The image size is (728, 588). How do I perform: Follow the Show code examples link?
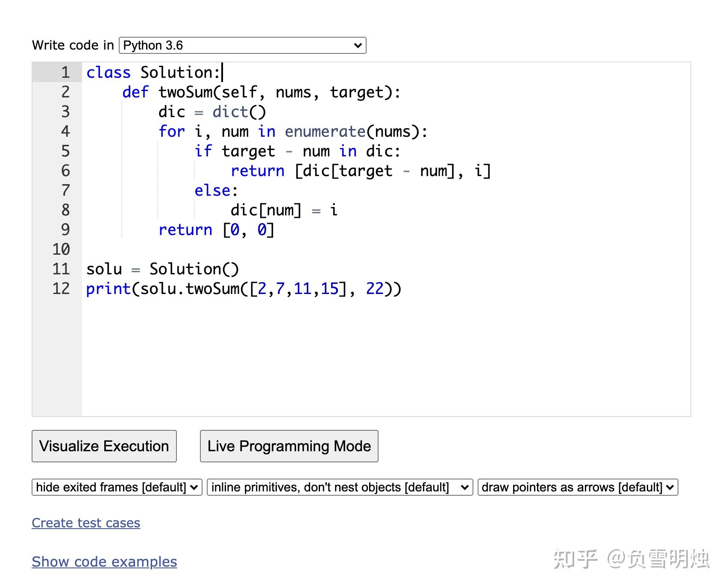[104, 562]
